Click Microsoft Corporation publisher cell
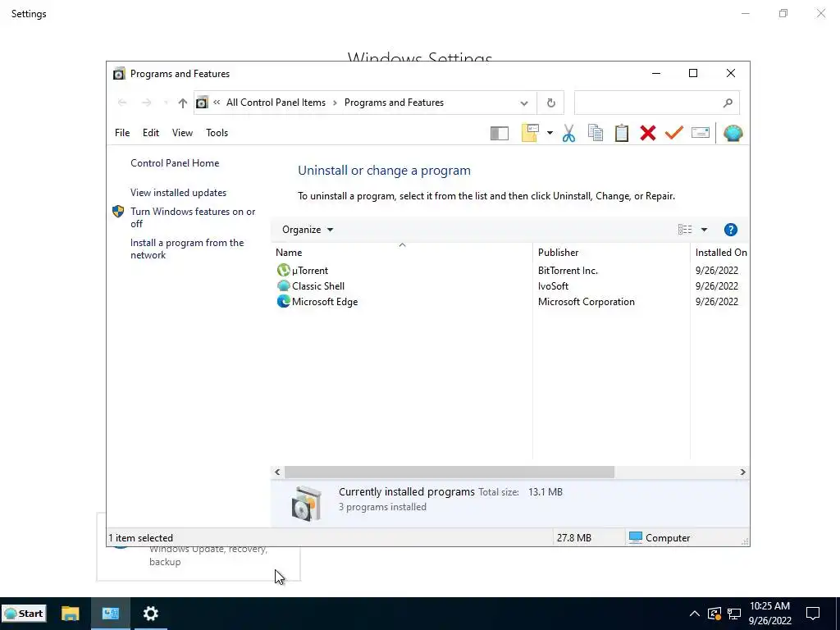840x630 pixels. (x=586, y=302)
